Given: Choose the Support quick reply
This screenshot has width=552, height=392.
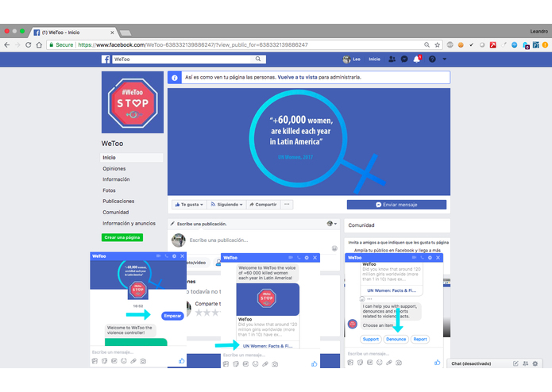Looking at the screenshot, I should [371, 340].
